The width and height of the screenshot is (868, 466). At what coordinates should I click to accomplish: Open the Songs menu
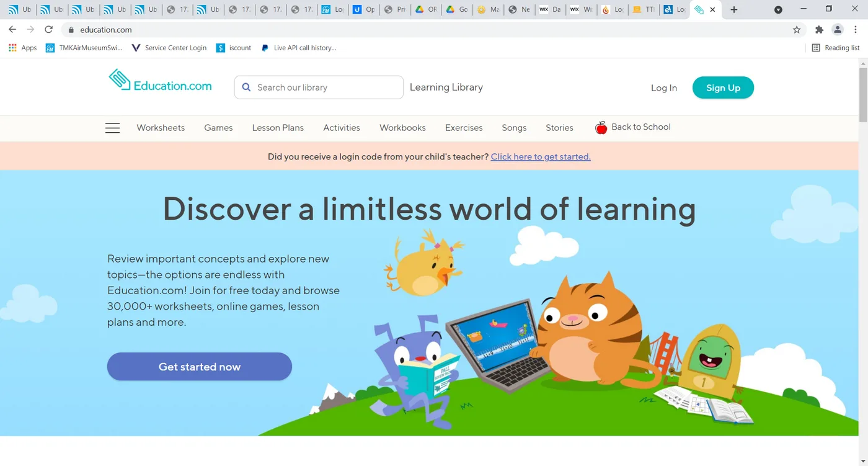coord(514,128)
